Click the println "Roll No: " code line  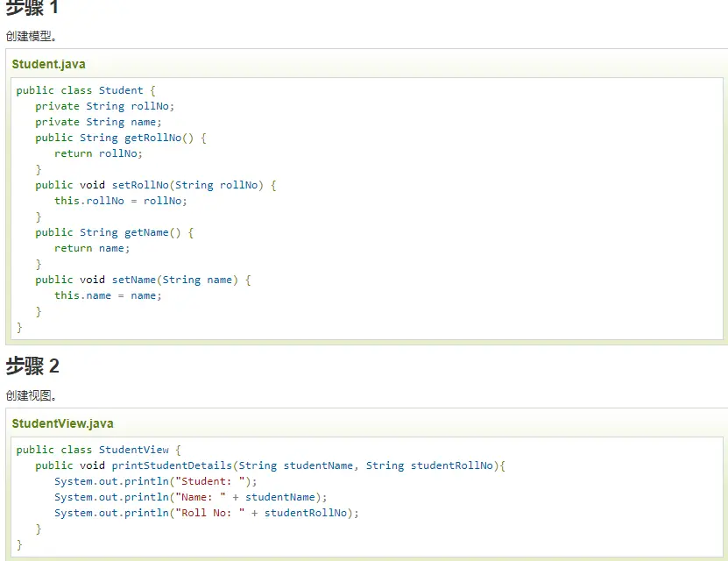(x=207, y=513)
